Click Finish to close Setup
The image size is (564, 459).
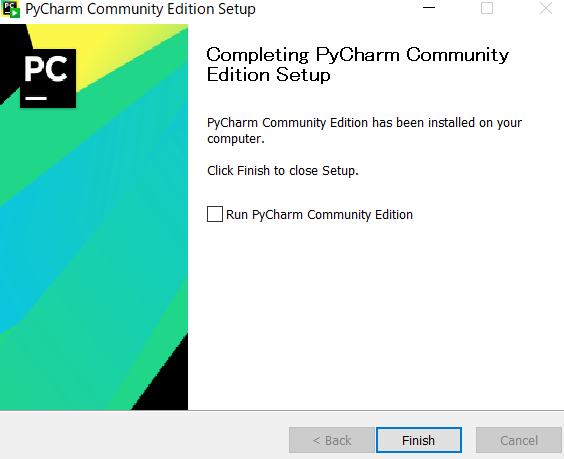point(419,440)
